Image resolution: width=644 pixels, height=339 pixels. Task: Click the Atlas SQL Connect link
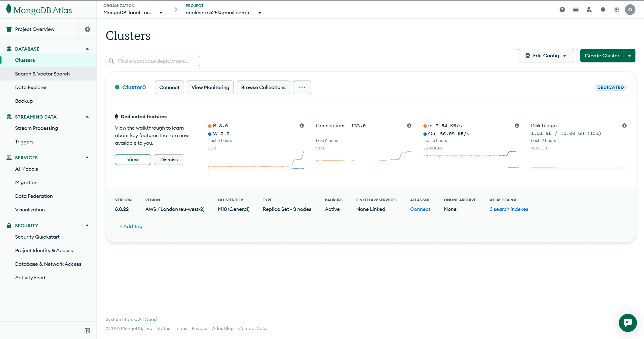(x=420, y=209)
